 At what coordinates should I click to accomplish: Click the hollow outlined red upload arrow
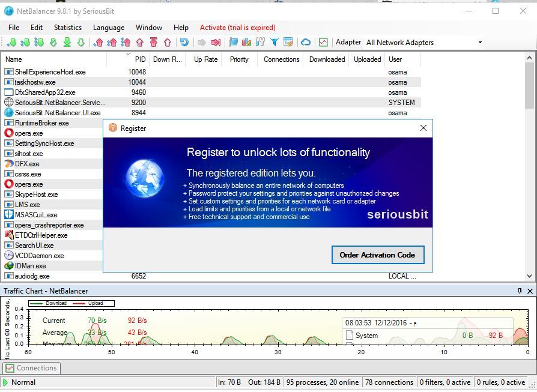168,43
